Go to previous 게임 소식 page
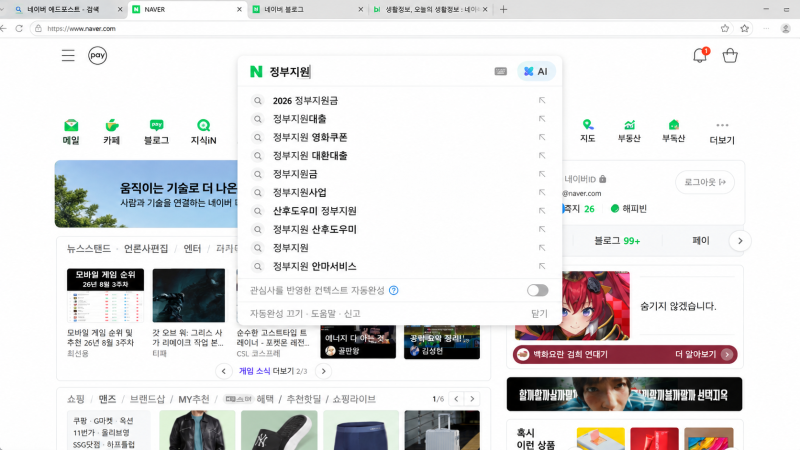Image resolution: width=800 pixels, height=450 pixels. (223, 371)
